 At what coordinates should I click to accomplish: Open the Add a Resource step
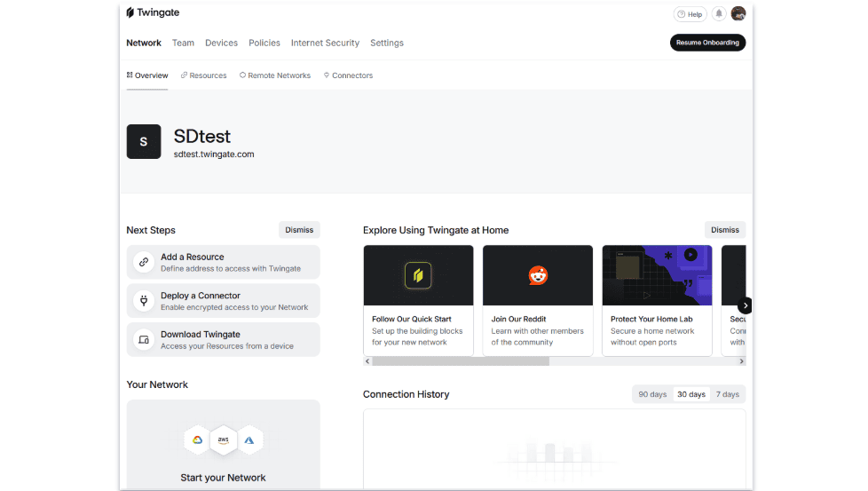(223, 263)
